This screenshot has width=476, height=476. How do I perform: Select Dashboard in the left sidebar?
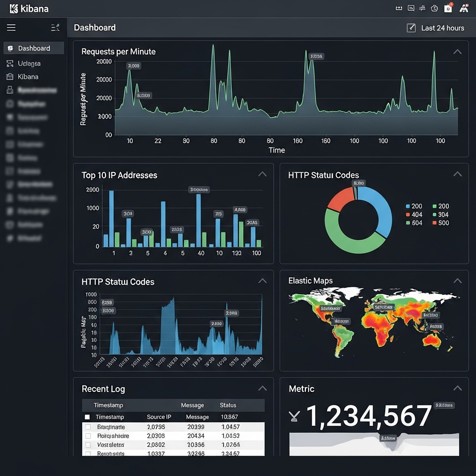click(34, 48)
